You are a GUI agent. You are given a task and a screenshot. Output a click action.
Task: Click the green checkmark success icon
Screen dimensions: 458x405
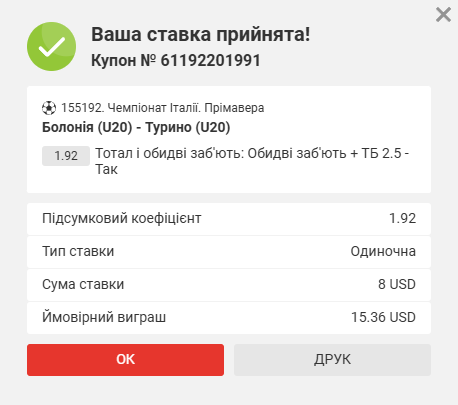51,46
